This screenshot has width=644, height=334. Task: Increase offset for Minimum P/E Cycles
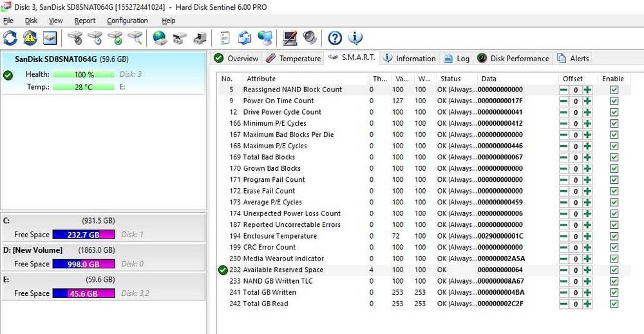(588, 123)
